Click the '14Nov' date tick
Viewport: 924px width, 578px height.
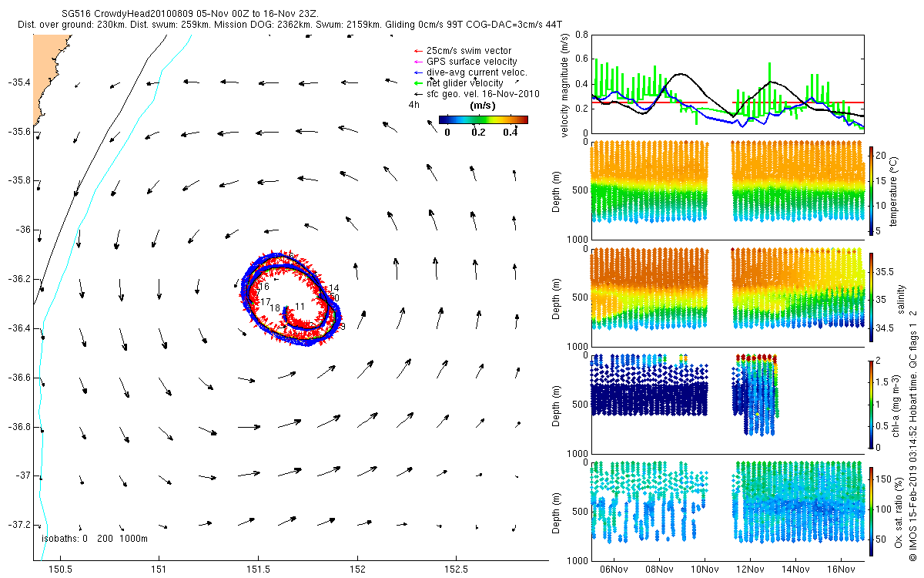click(795, 570)
